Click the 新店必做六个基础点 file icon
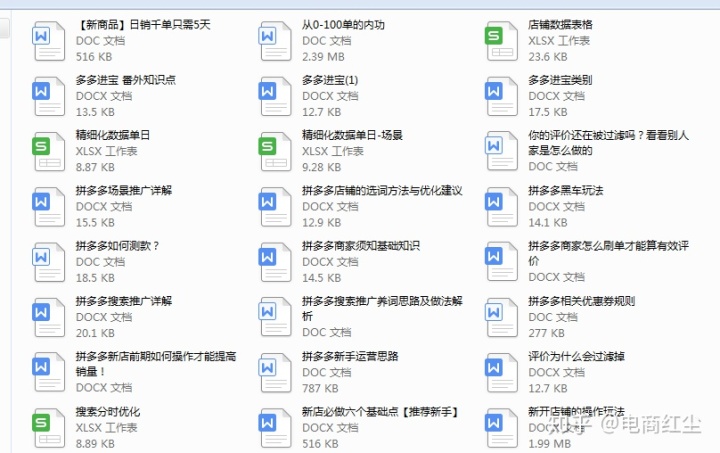The height and width of the screenshot is (453, 720). (x=275, y=428)
